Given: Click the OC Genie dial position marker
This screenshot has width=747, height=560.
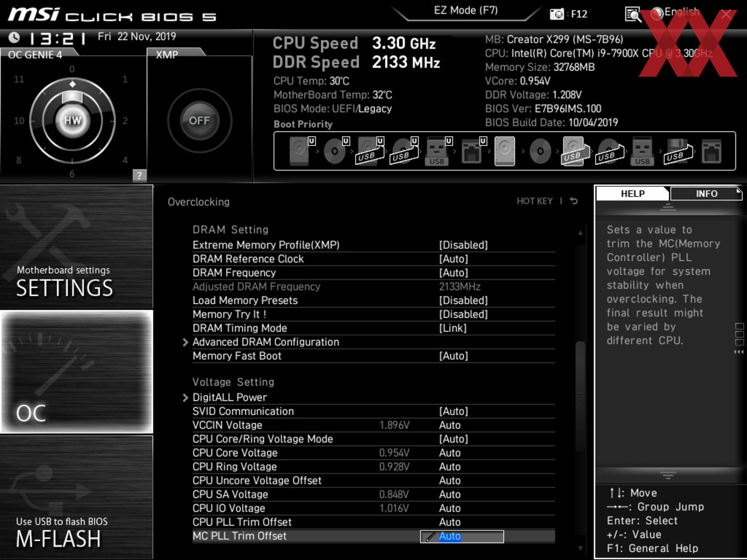Looking at the screenshot, I should [x=73, y=84].
